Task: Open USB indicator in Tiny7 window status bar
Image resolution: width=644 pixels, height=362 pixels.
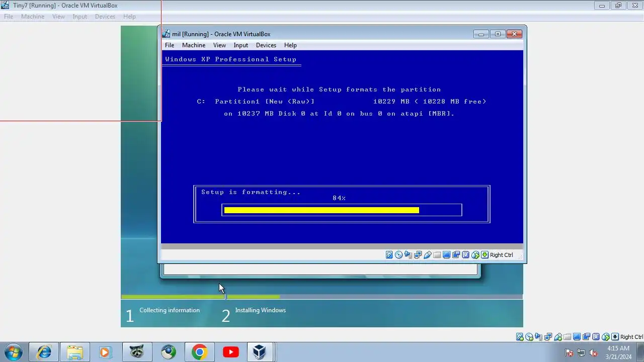Action: point(558,337)
